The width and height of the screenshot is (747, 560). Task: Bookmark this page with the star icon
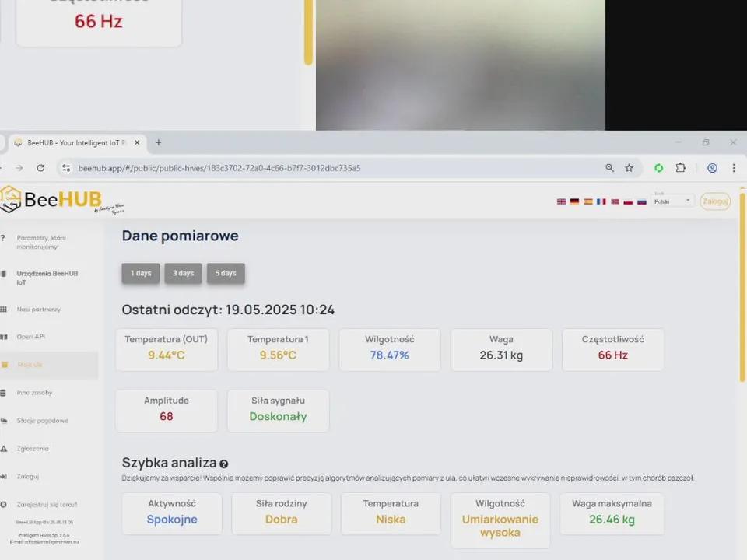point(630,168)
